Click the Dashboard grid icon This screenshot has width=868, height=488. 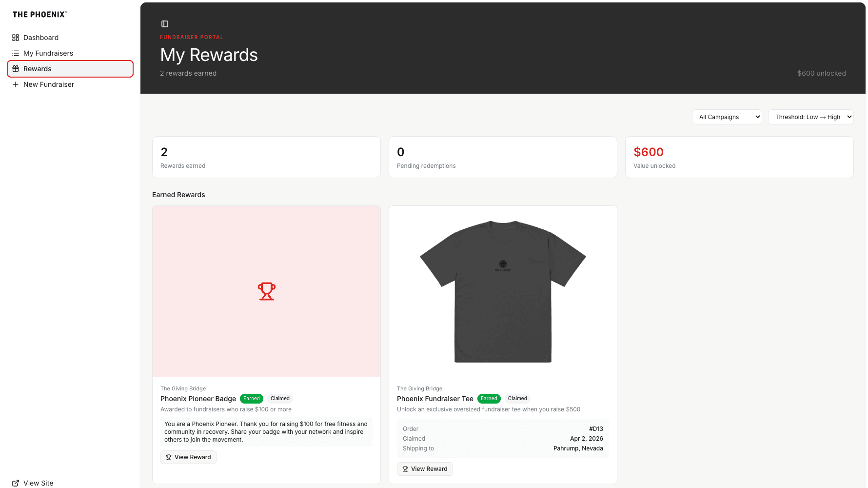(16, 38)
